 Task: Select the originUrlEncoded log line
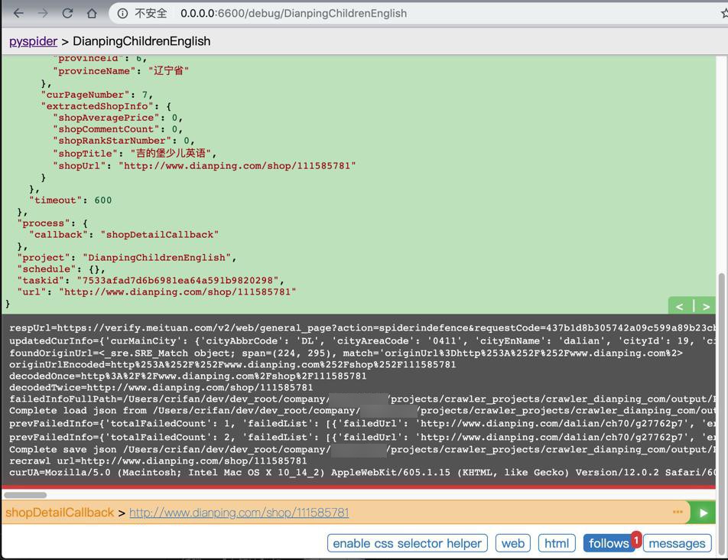(232, 365)
